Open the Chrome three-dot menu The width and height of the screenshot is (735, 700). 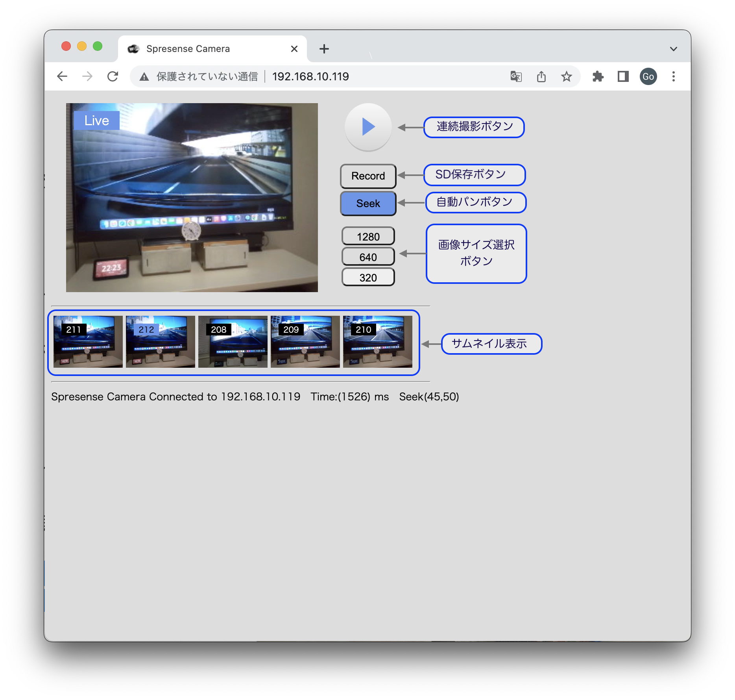[673, 76]
